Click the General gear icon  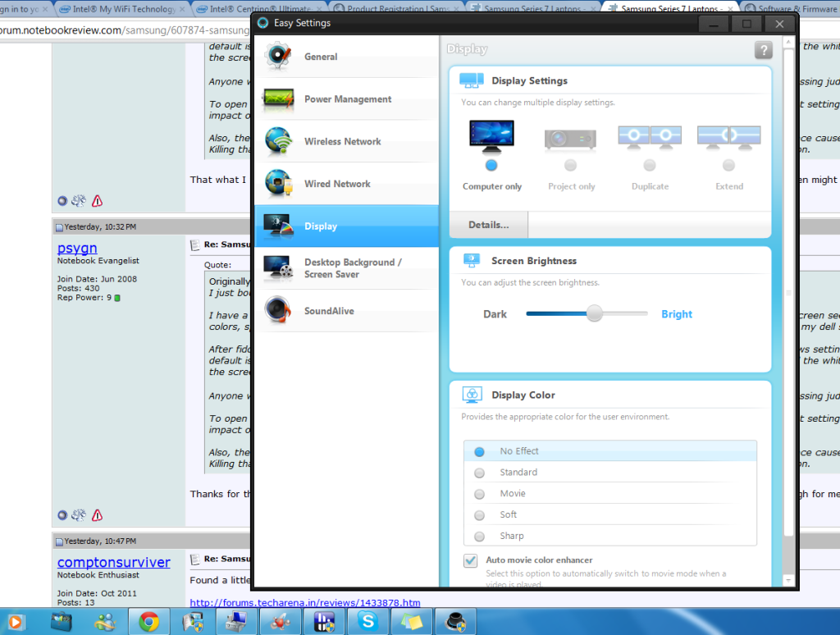[x=279, y=56]
